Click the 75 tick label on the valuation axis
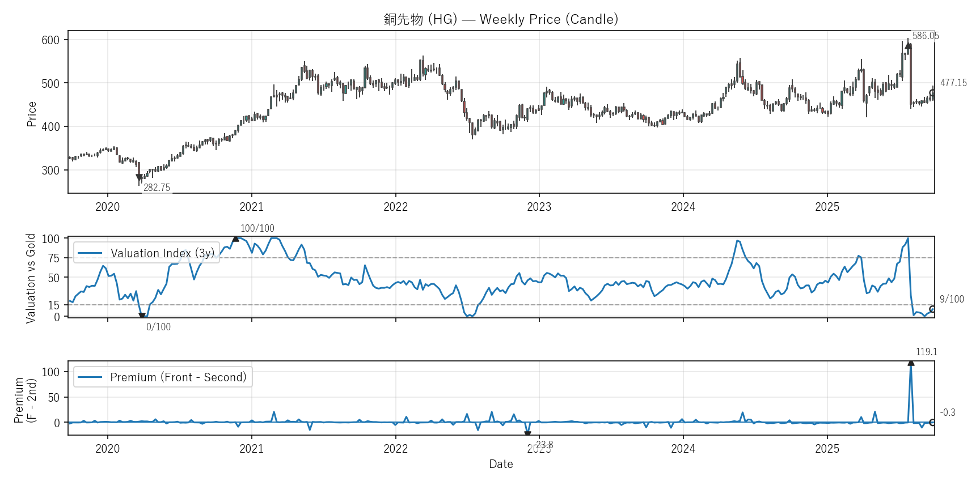980x481 pixels. coord(54,258)
